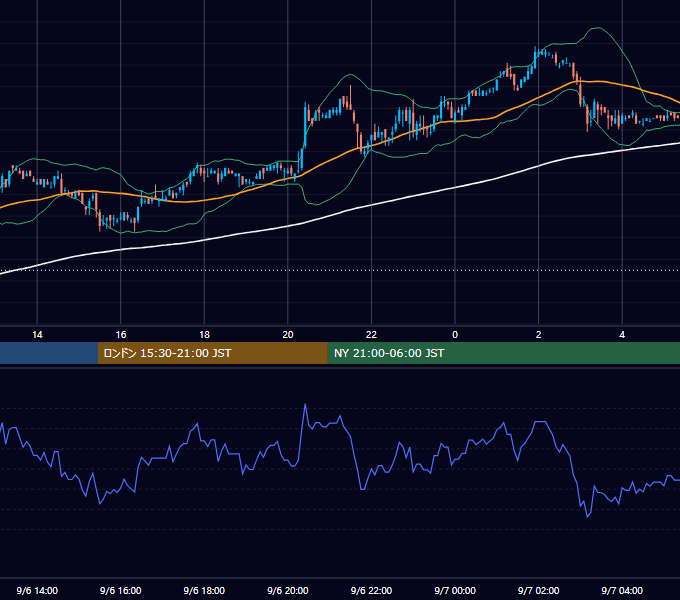
Task: Click the '18' hour label on price chart axis
Action: pyautogui.click(x=204, y=335)
